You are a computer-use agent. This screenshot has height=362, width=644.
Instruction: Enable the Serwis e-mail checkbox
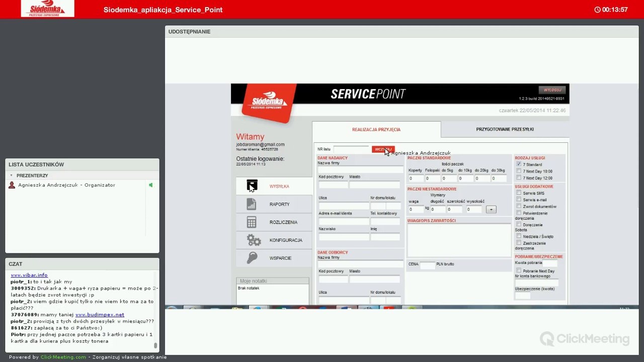click(x=519, y=200)
